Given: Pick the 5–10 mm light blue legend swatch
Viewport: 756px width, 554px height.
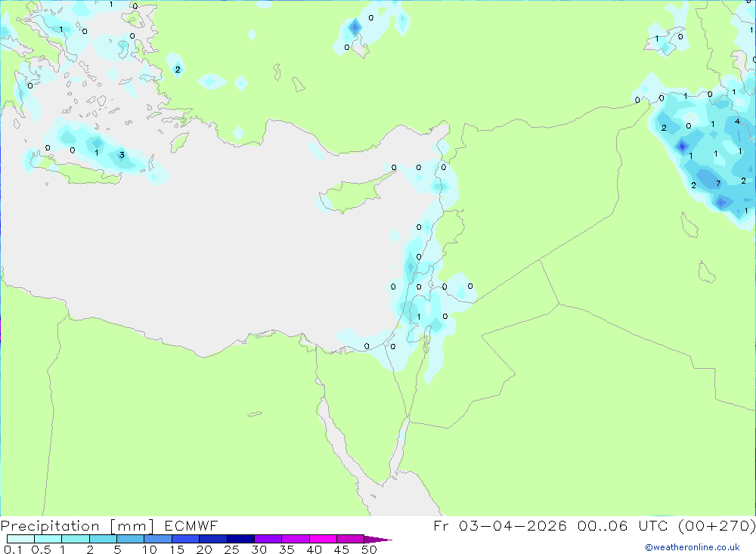Looking at the screenshot, I should 130,539.
